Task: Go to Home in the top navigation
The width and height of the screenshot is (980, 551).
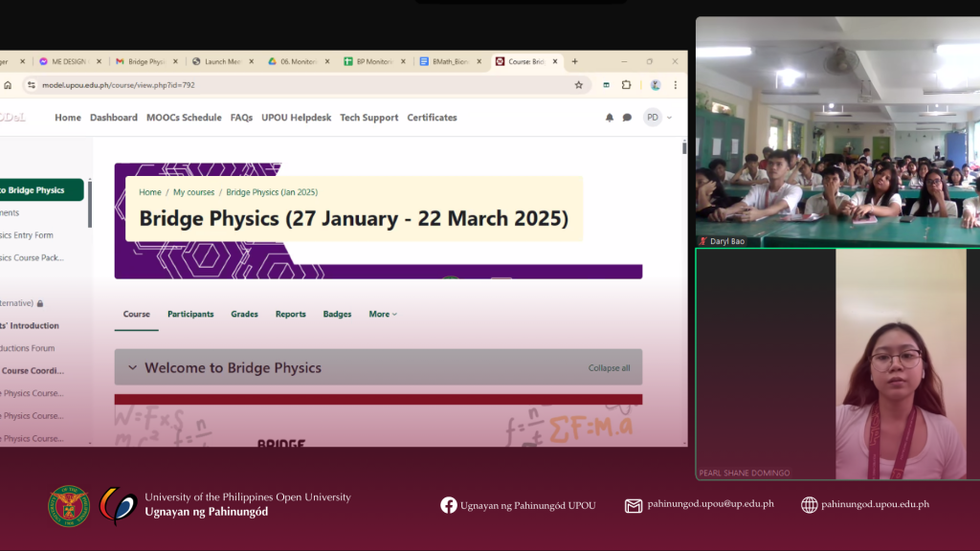Action: (x=68, y=118)
